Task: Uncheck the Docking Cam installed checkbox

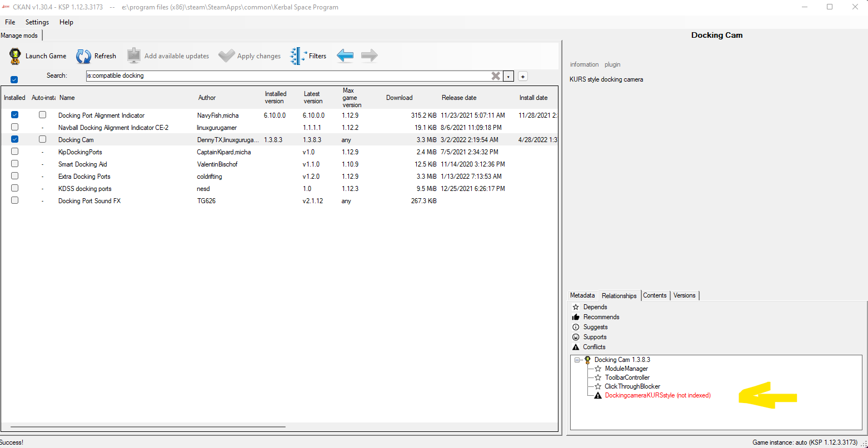Action: [14, 139]
